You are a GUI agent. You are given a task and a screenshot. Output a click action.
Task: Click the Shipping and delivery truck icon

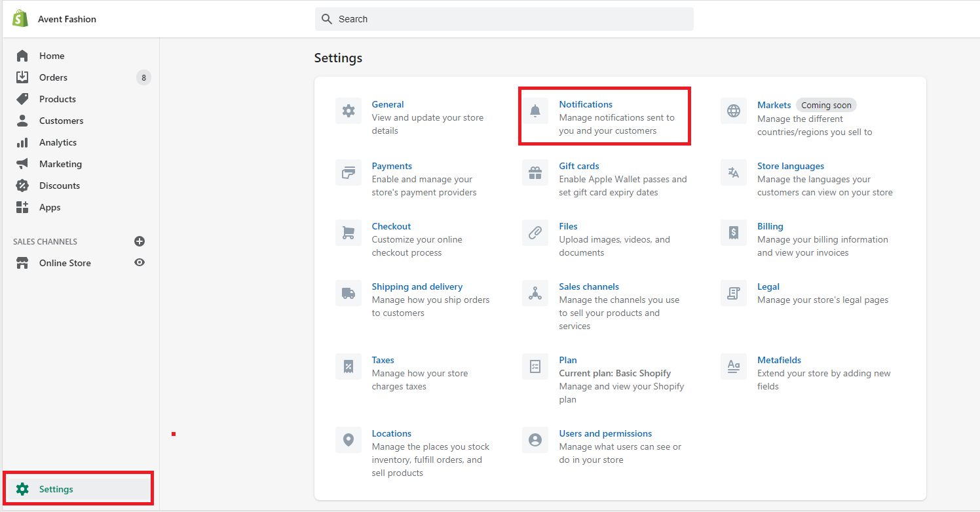(x=349, y=293)
